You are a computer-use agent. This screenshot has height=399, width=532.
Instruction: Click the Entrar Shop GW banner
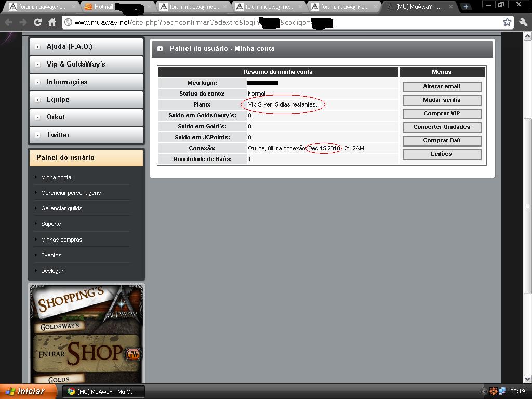87,353
